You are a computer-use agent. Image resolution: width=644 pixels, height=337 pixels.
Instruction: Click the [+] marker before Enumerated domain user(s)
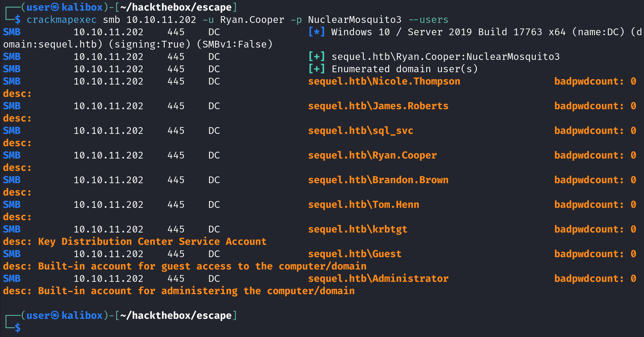[x=316, y=69]
